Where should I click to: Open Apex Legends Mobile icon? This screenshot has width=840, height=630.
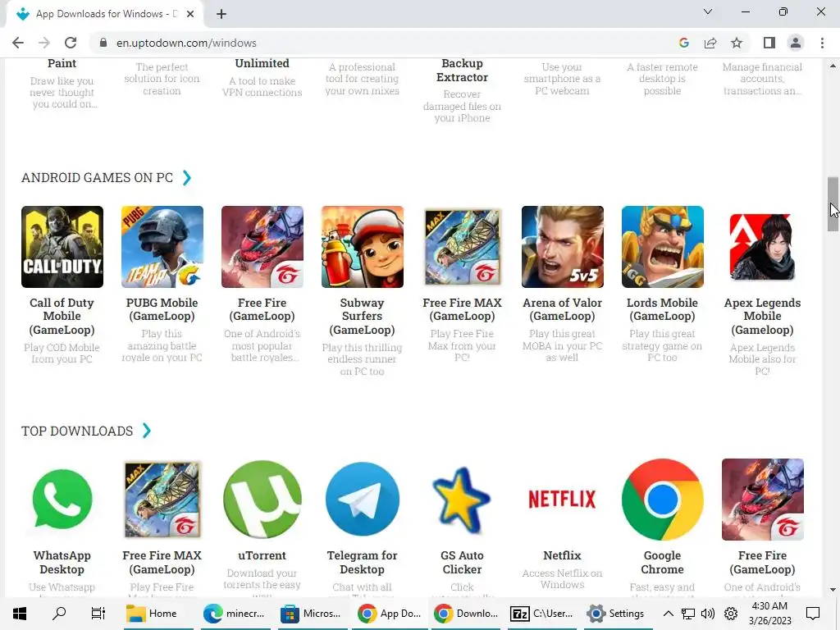coord(762,246)
